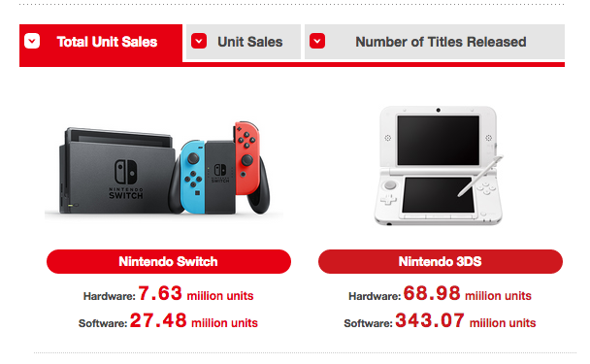Screen dimensions: 590x364
Task: Click the 3DS stylus in the image
Action: (x=480, y=176)
